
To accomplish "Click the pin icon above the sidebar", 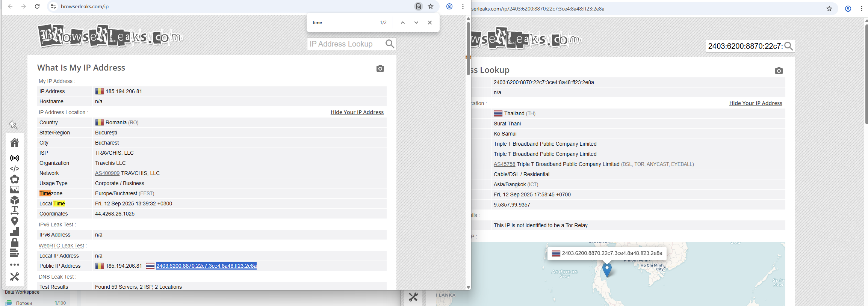I will [13, 125].
